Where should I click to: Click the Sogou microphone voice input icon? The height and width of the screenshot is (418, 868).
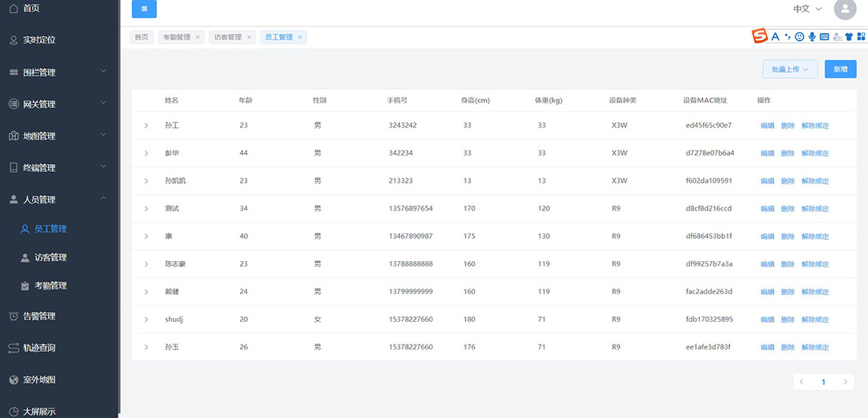[x=812, y=36]
